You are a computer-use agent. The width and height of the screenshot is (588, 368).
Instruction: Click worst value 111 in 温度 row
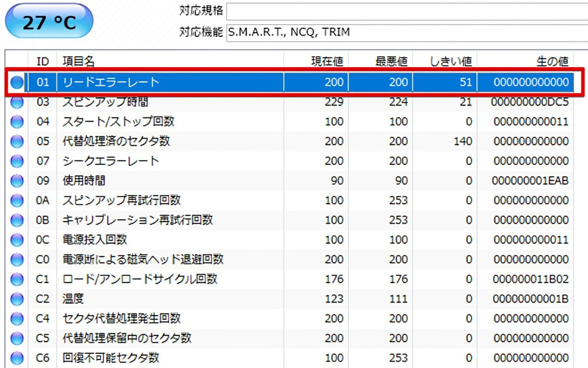point(398,299)
